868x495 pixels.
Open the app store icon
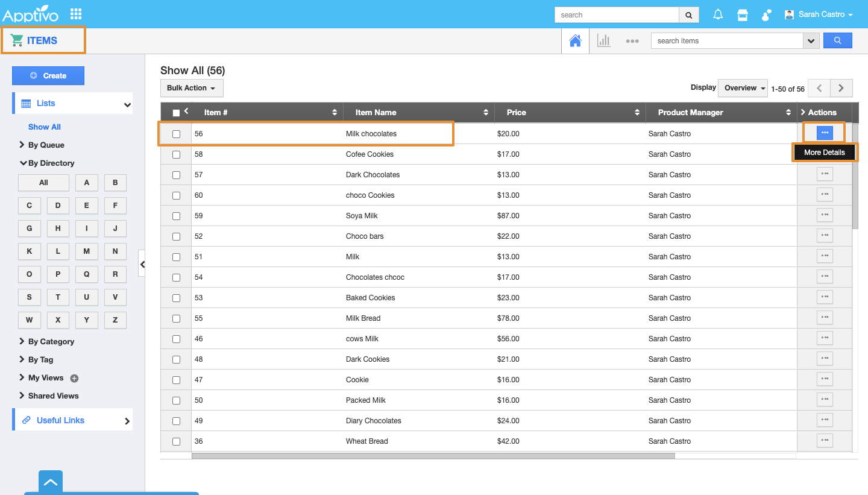743,15
